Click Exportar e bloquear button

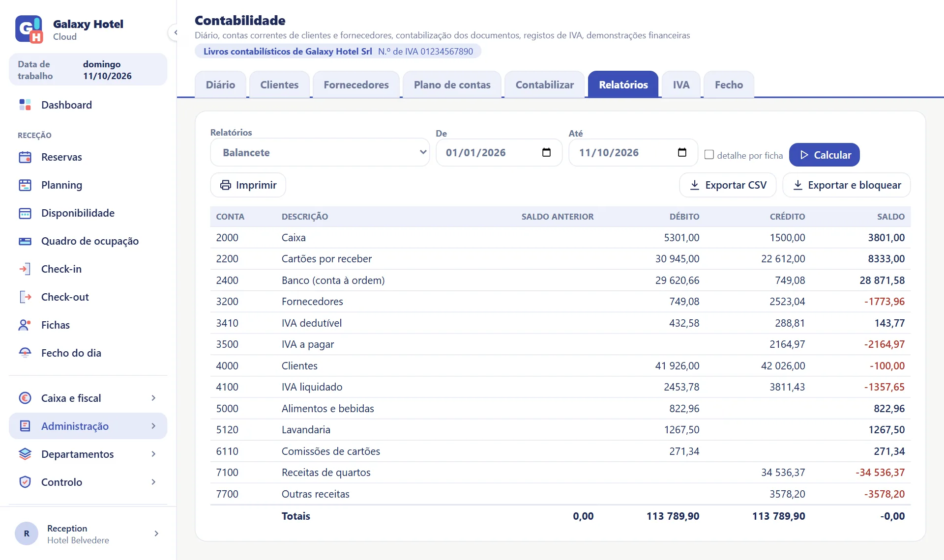pos(847,185)
